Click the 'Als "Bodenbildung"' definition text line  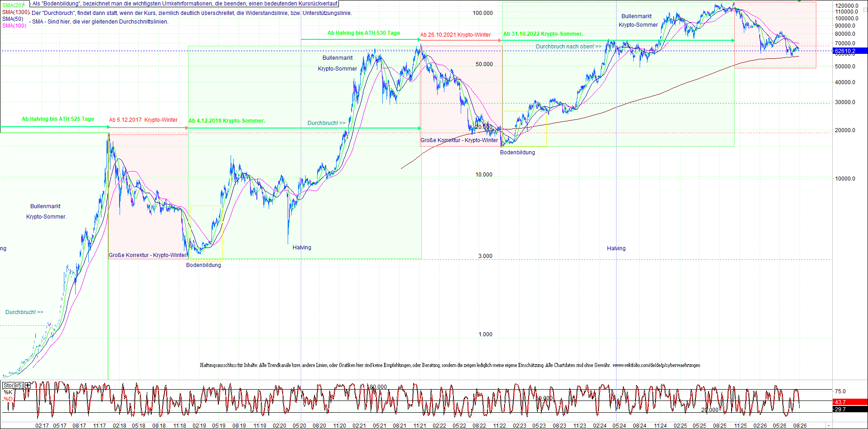185,4
